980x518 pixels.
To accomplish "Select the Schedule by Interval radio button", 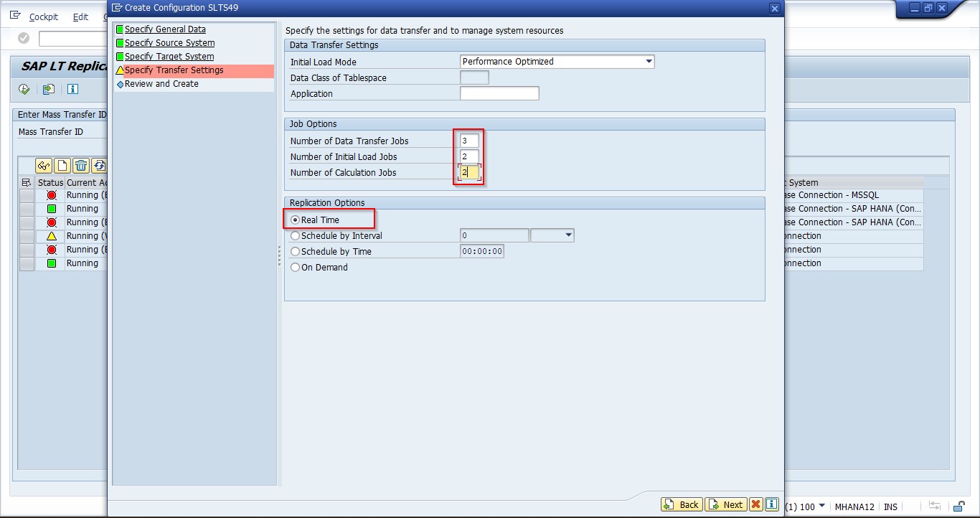I will coord(296,236).
